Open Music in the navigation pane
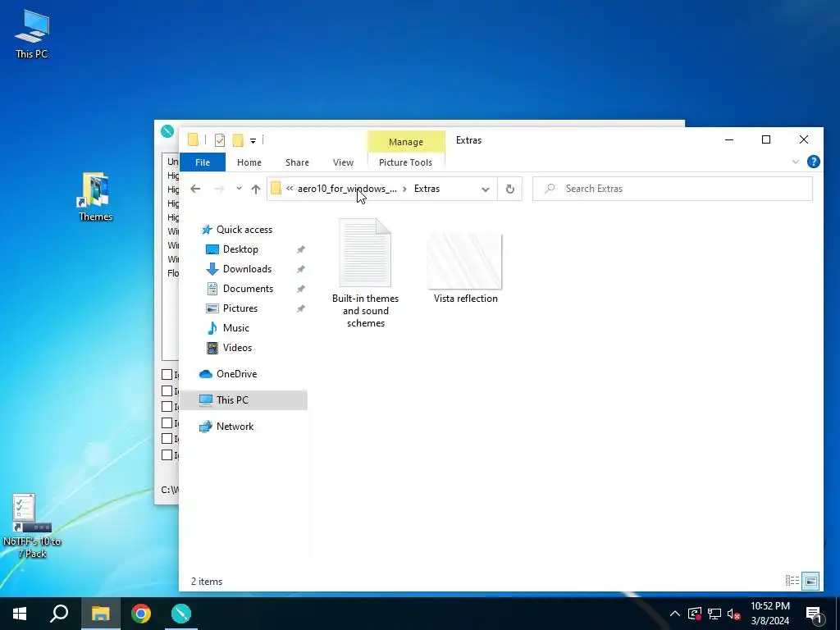Screen dimensions: 840x630 pyautogui.click(x=235, y=328)
